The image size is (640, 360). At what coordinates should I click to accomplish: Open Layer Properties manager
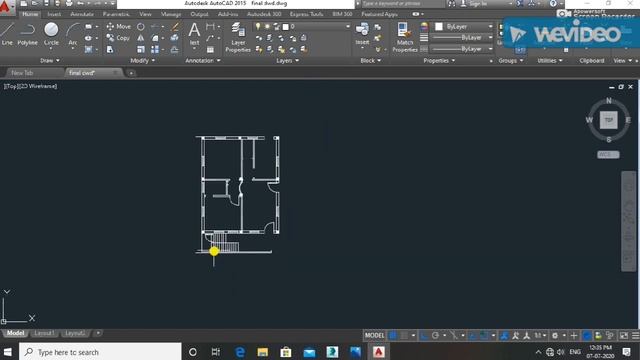click(x=238, y=38)
